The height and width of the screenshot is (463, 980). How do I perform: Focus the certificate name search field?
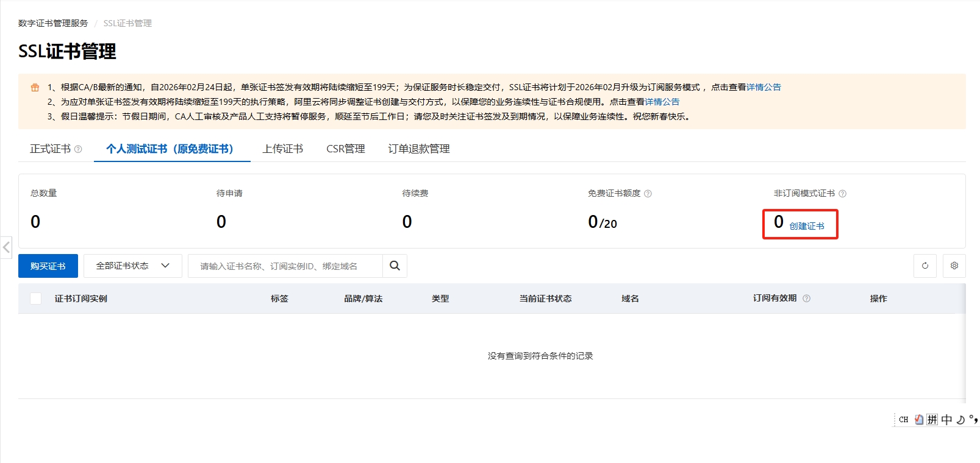click(x=285, y=266)
